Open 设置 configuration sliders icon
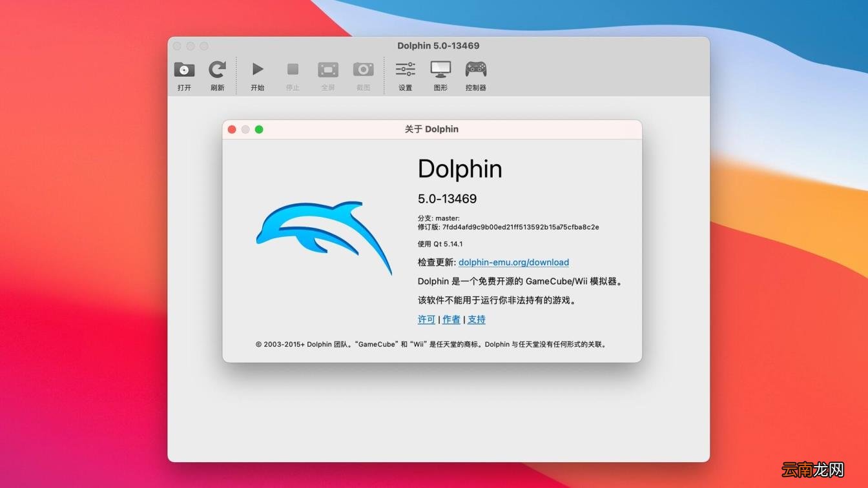Screen dimensions: 868x488 405,69
